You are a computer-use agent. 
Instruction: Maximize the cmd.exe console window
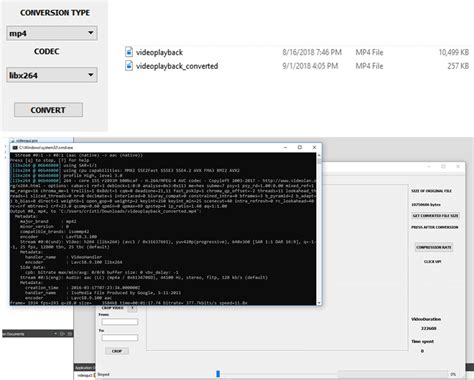(x=300, y=147)
